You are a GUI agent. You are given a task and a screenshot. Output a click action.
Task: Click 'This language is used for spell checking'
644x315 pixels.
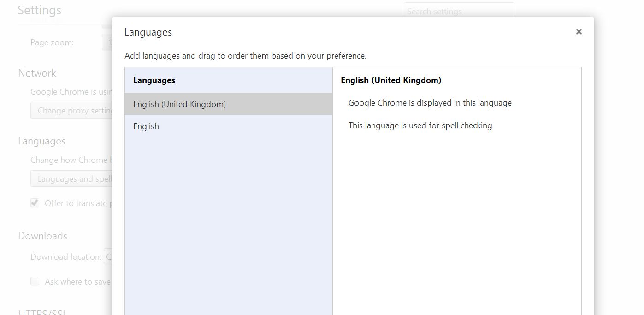(420, 125)
